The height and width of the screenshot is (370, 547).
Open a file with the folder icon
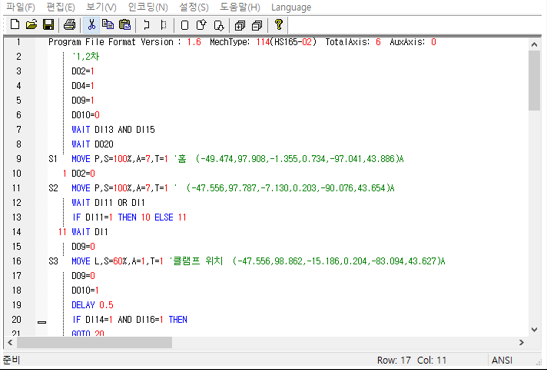(x=31, y=25)
